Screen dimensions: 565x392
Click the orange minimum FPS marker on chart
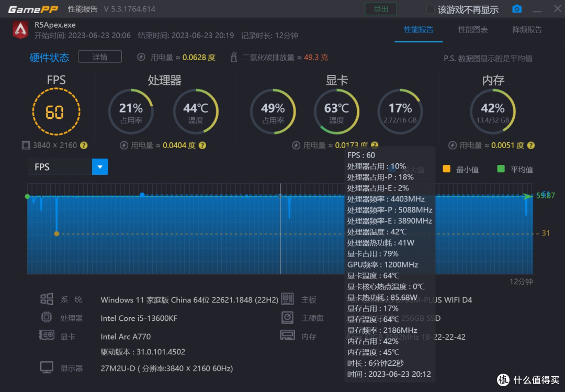pyautogui.click(x=56, y=234)
